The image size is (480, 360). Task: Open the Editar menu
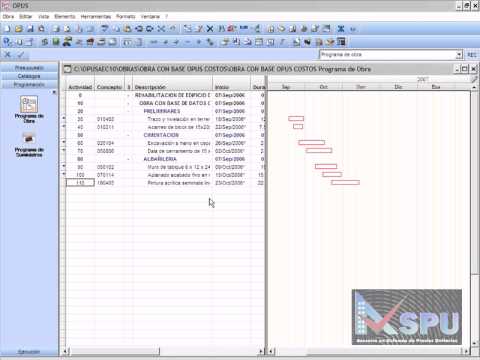(x=26, y=16)
